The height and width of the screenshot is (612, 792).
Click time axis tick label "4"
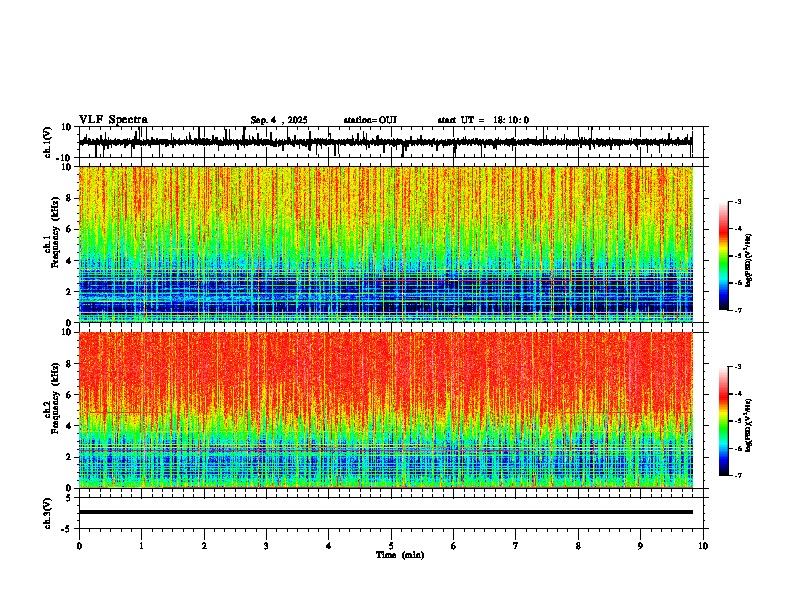coord(329,546)
